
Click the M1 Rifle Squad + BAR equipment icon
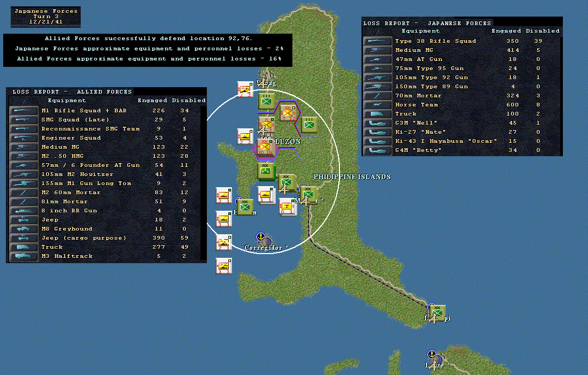[x=23, y=111]
